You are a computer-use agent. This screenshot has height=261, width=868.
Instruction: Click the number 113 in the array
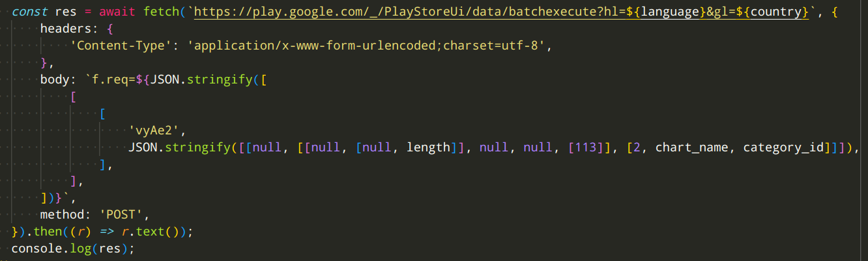click(x=586, y=147)
